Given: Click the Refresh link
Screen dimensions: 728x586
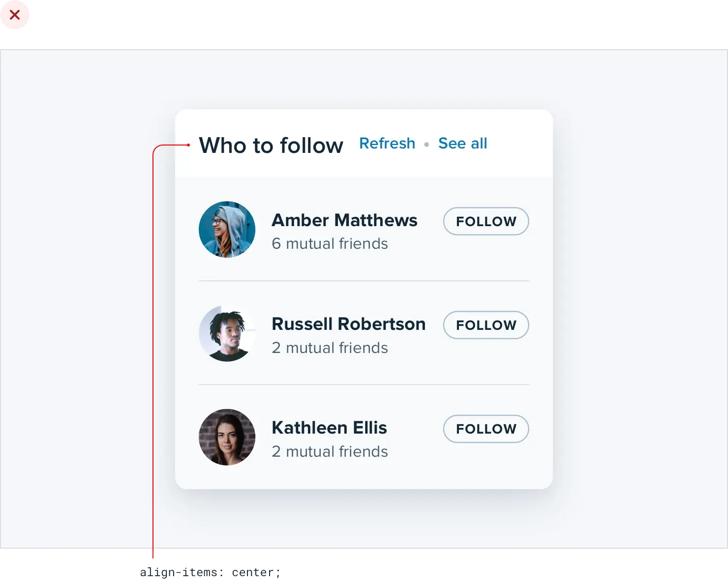Looking at the screenshot, I should 387,144.
